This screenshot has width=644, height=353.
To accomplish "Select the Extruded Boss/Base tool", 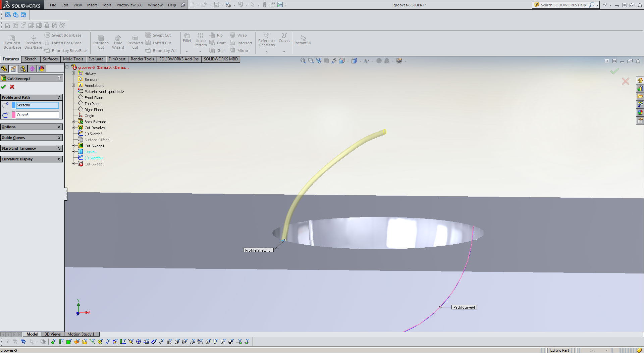I will tap(12, 41).
